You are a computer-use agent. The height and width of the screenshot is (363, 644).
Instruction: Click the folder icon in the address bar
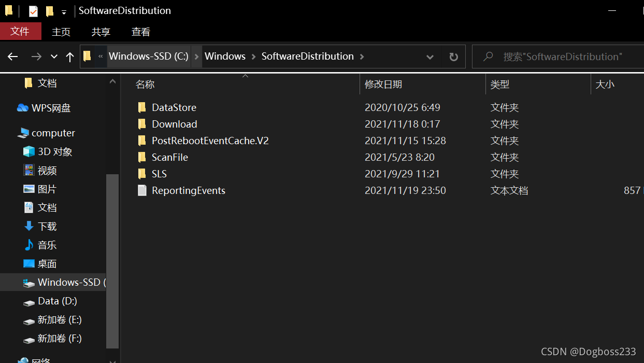click(x=87, y=56)
